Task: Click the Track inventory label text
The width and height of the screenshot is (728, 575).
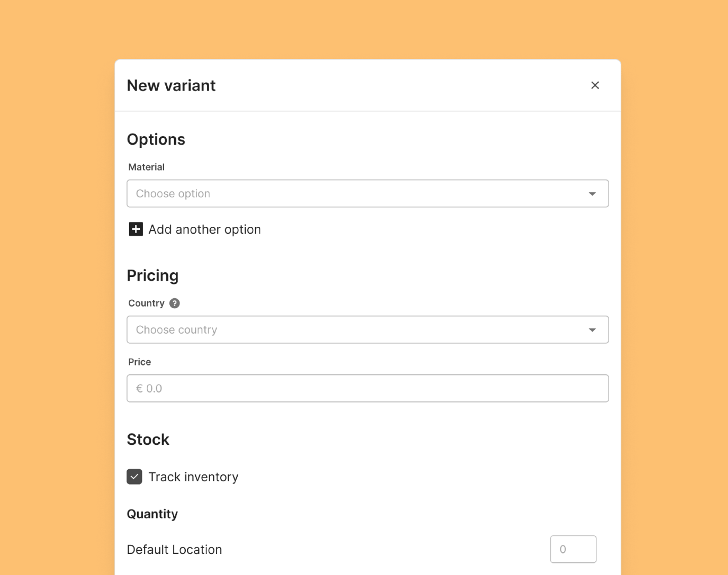Action: coord(193,477)
